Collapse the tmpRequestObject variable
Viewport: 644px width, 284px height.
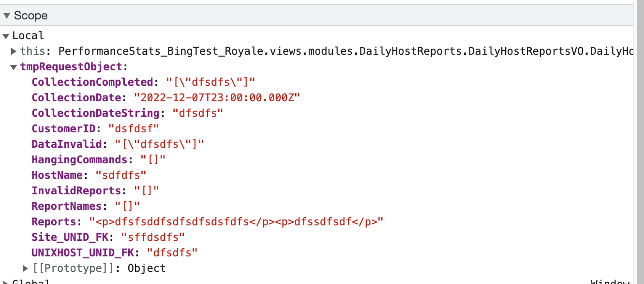[13, 66]
